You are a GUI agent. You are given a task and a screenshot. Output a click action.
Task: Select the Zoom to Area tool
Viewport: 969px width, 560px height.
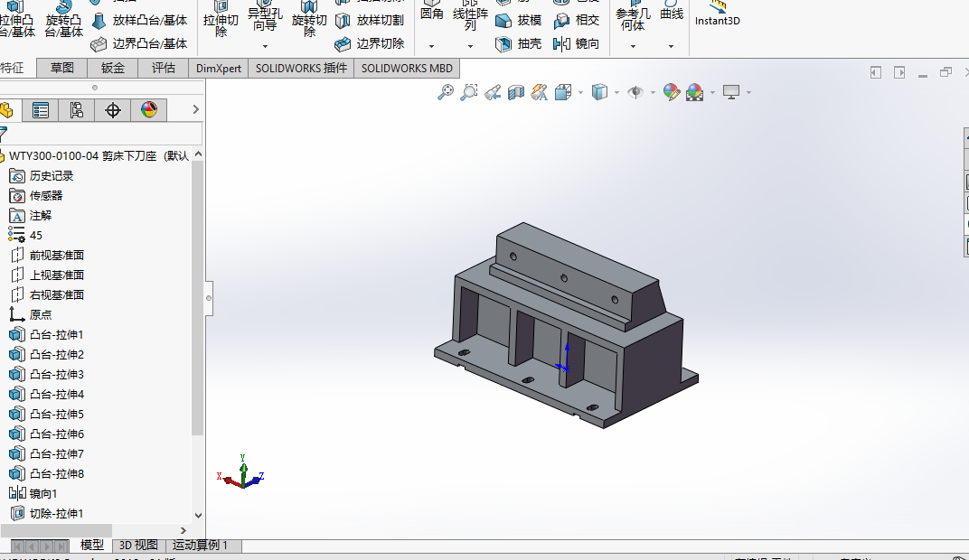tap(468, 91)
